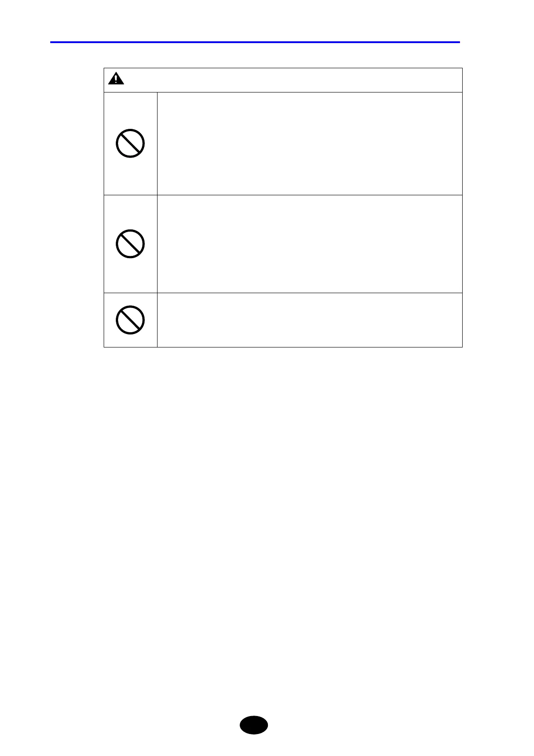Click the diagonal slash of bottom prohibition icon
The width and height of the screenshot is (534, 756).
(x=130, y=320)
